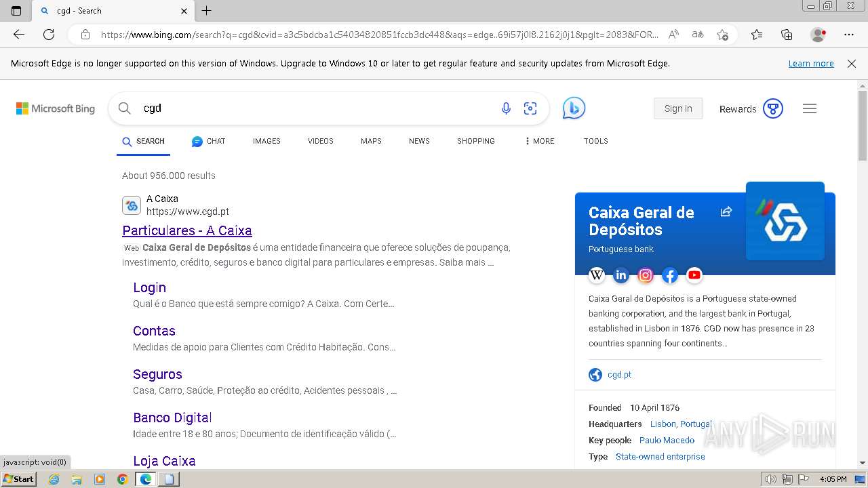Open the taskbar file explorer folder icon
The width and height of the screenshot is (868, 488).
pos(77,479)
